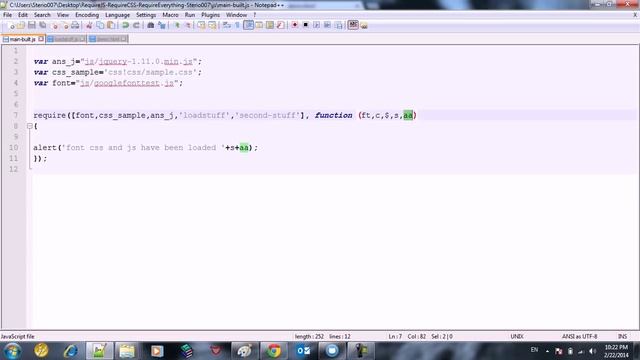640x360 pixels.
Task: Open the Language menu
Action: 117,15
